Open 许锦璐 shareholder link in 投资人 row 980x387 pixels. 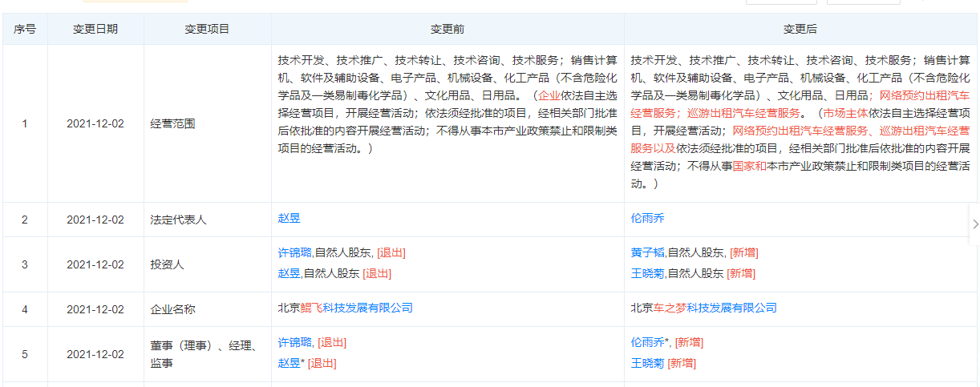[294, 252]
